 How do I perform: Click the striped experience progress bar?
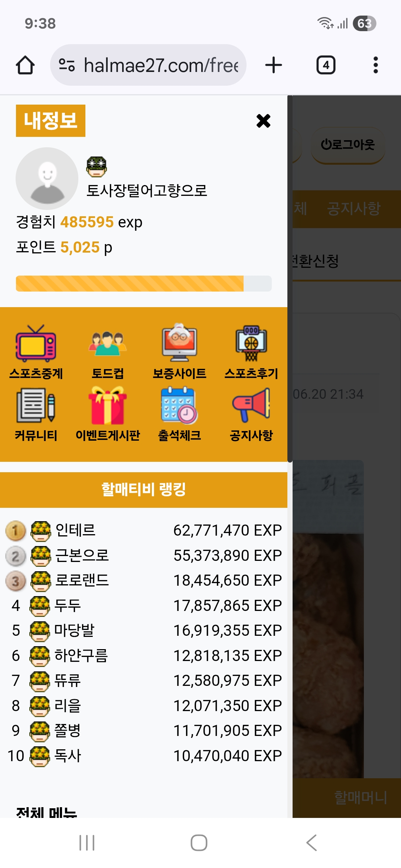pos(144,283)
